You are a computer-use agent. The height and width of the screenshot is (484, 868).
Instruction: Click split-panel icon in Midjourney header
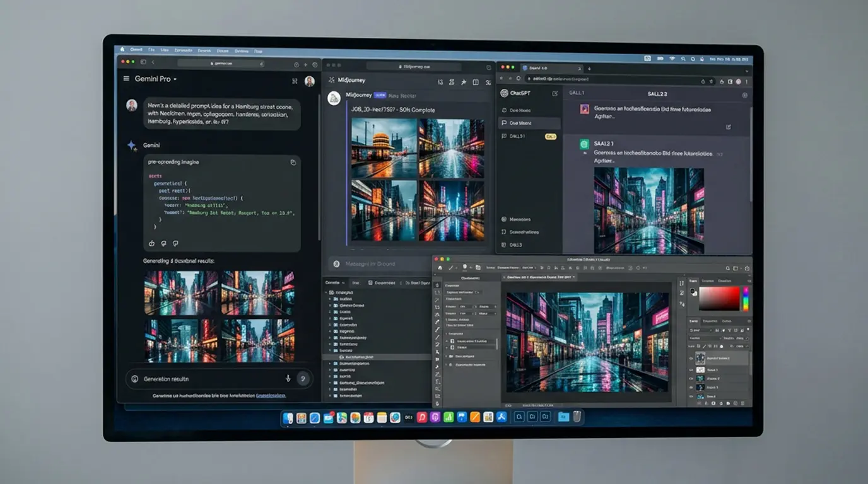click(x=476, y=82)
